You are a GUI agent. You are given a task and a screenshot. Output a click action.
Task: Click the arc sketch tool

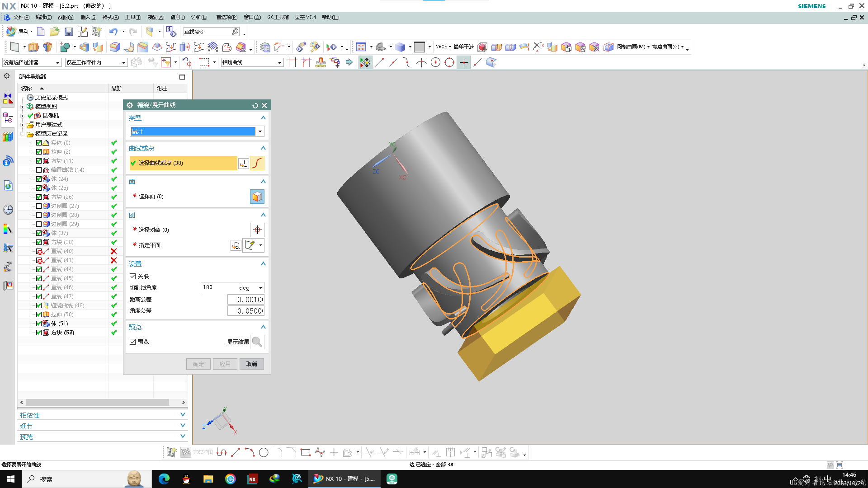250,452
